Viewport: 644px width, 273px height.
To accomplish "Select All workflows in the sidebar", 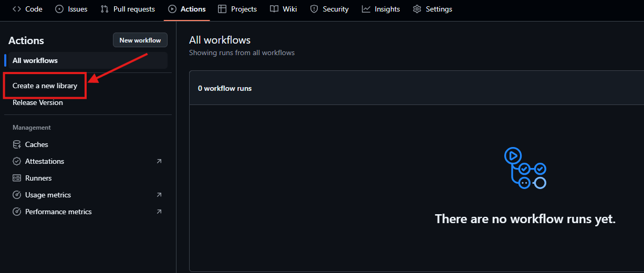I will click(x=88, y=60).
